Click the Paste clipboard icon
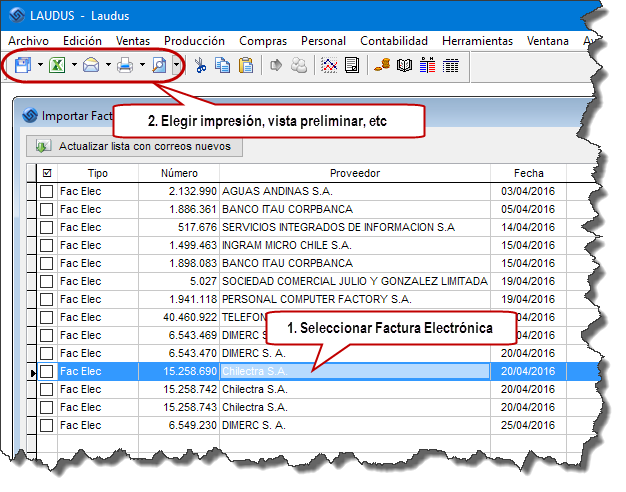This screenshot has width=626, height=492. point(246,65)
